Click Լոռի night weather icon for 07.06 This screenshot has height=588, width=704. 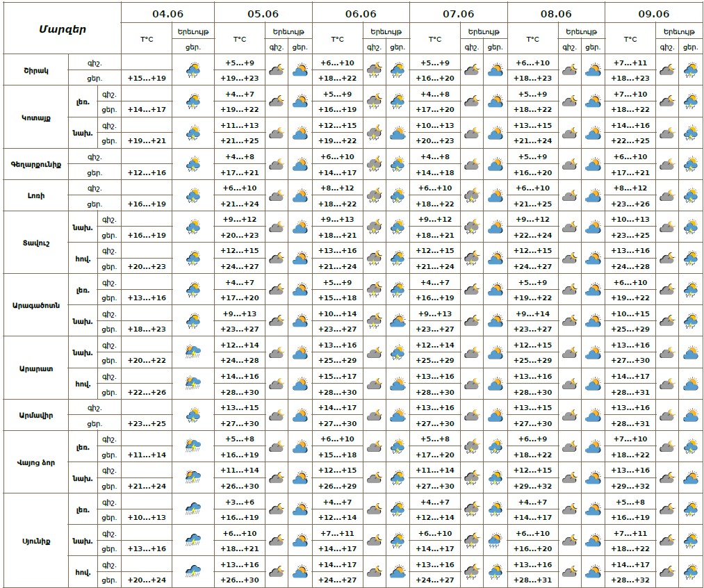point(471,196)
